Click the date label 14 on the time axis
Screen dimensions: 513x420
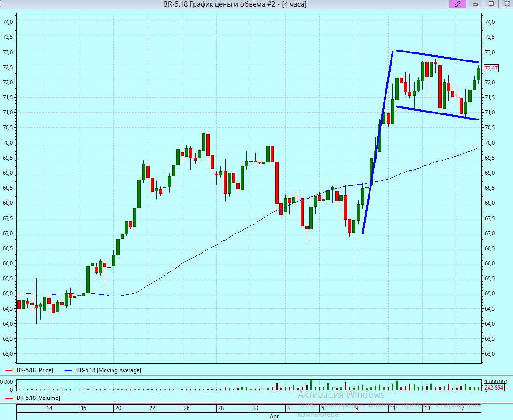coord(49,408)
